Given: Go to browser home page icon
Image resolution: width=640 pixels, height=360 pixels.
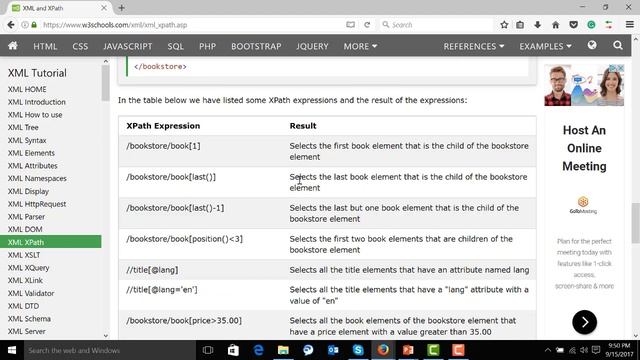Looking at the screenshot, I should click(556, 25).
